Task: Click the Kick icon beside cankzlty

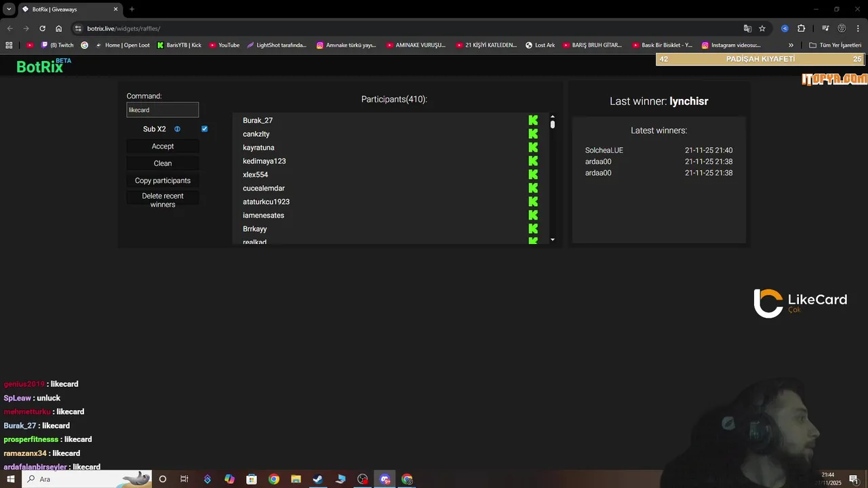Action: click(533, 134)
